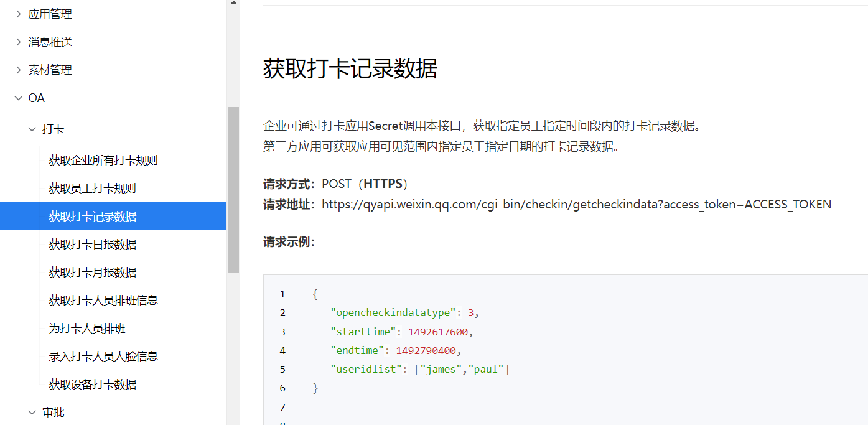Go to 获取打卡日报数据 doc
The width and height of the screenshot is (868, 425).
[92, 244]
